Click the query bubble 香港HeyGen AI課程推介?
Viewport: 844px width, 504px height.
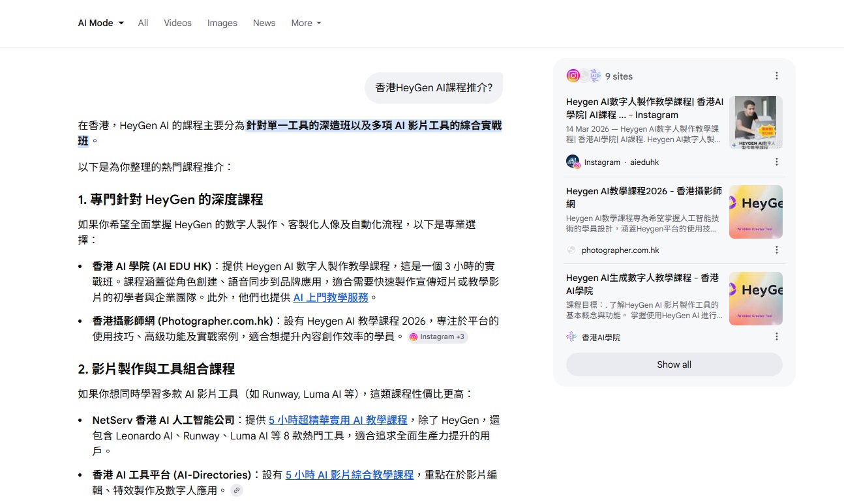(434, 87)
